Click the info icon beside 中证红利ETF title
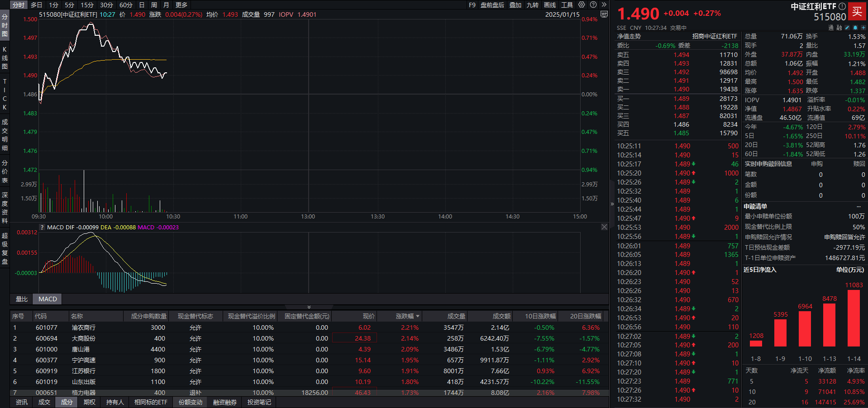Screen dimensions: 868x408 842,6
